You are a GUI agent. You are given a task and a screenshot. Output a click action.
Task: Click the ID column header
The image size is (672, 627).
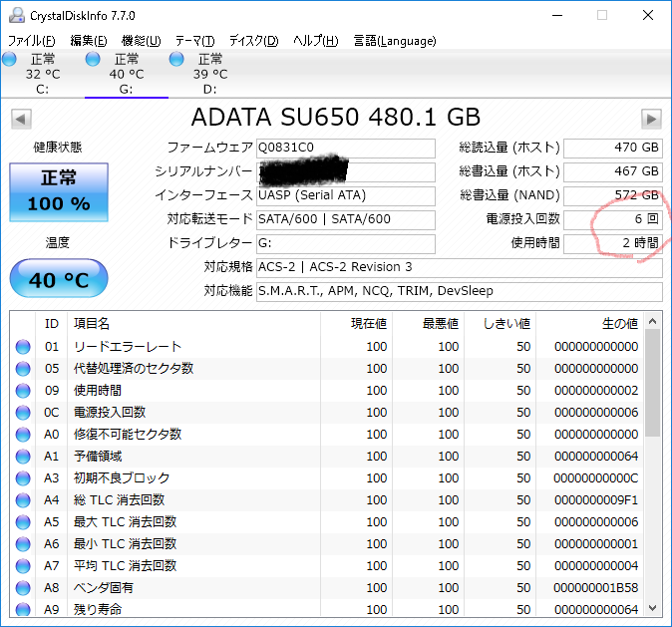tap(52, 324)
